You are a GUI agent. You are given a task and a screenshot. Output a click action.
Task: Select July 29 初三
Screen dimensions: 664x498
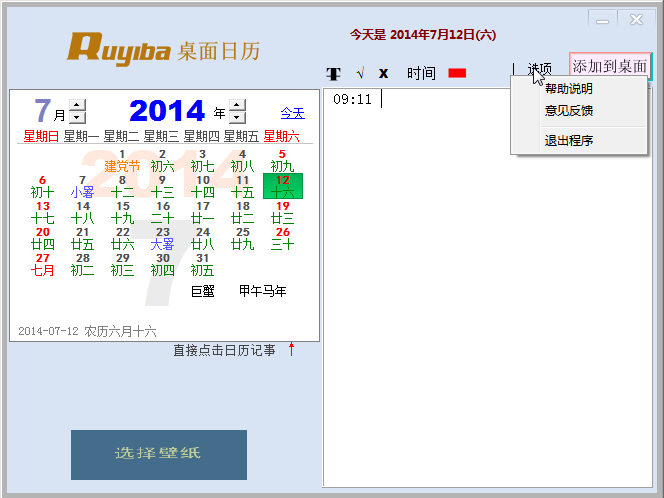tap(122, 264)
